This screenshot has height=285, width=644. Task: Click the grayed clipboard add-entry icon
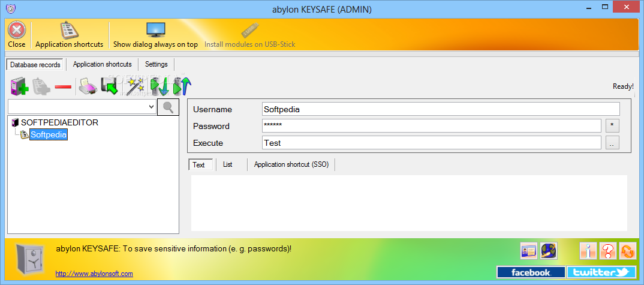click(41, 86)
